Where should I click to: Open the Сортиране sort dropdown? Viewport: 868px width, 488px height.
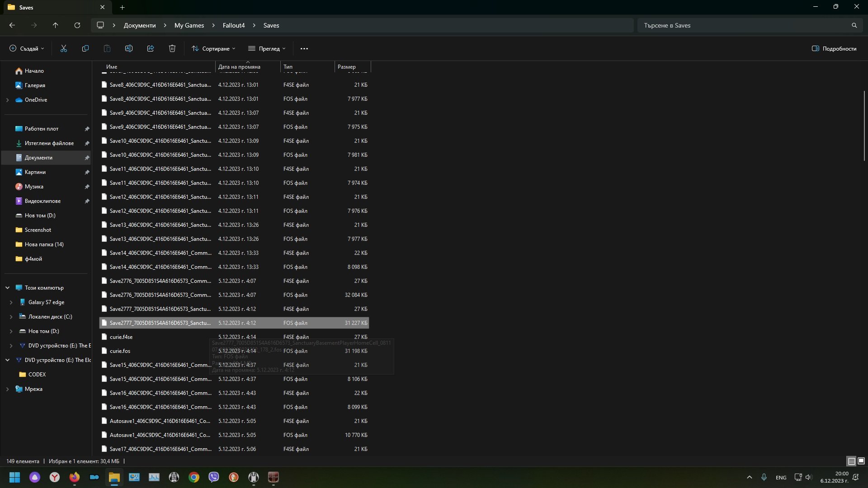tap(213, 48)
